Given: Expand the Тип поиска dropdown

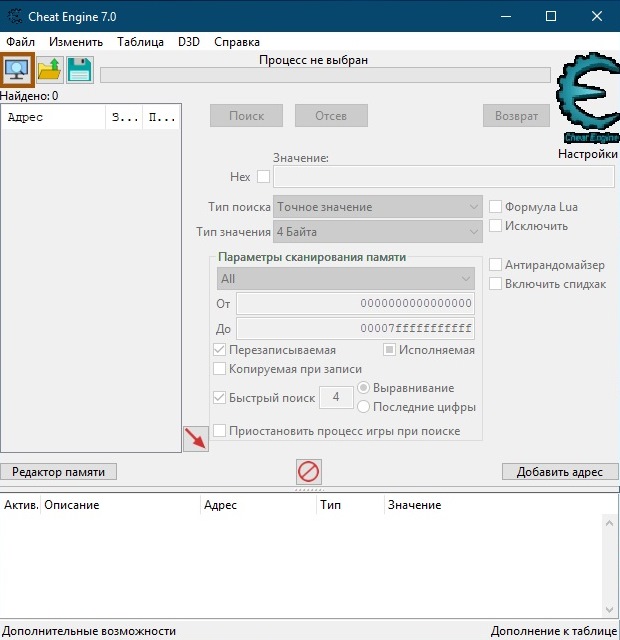Looking at the screenshot, I should (378, 207).
